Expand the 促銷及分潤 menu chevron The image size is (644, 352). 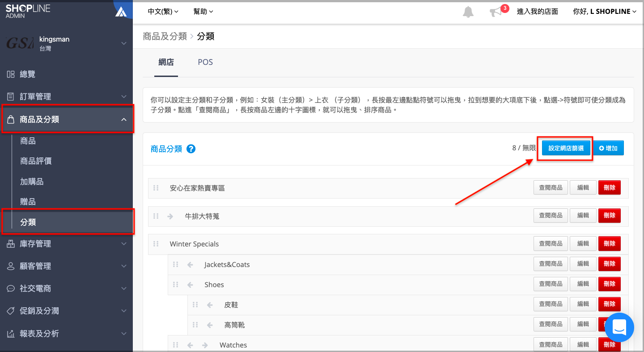tap(124, 311)
